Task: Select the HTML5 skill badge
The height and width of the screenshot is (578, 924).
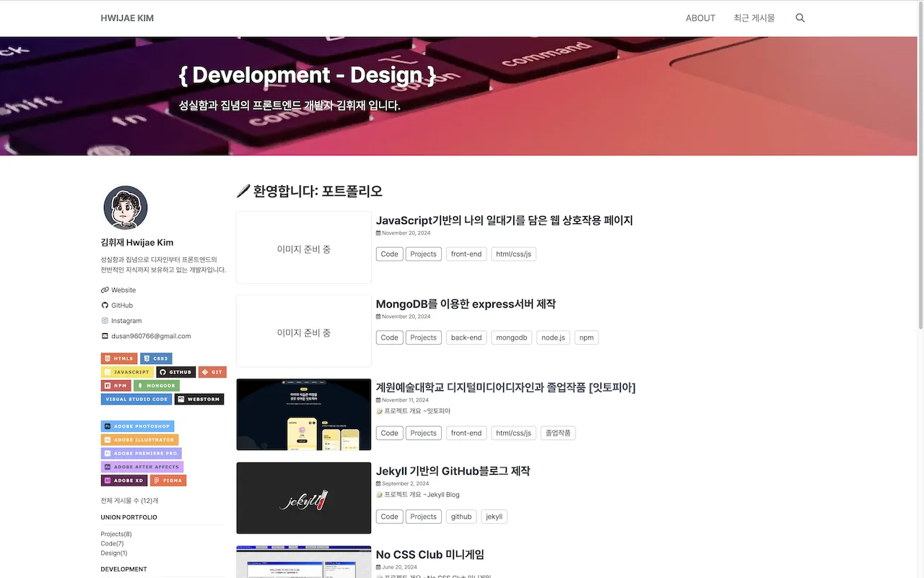Action: click(x=119, y=358)
